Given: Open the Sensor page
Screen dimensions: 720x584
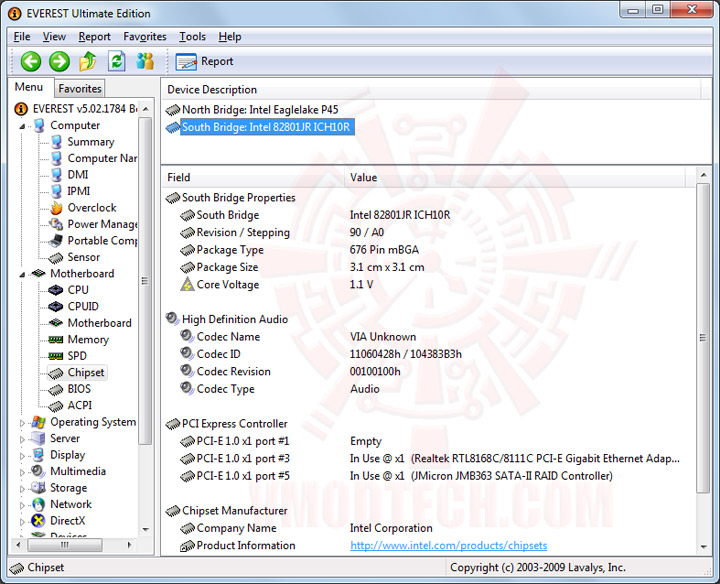Looking at the screenshot, I should [x=84, y=257].
